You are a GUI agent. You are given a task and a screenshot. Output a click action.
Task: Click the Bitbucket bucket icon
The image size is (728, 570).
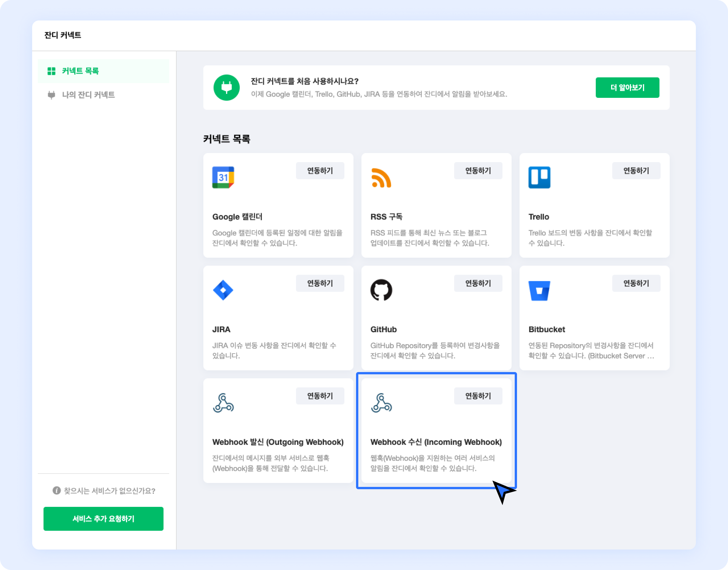pyautogui.click(x=539, y=290)
